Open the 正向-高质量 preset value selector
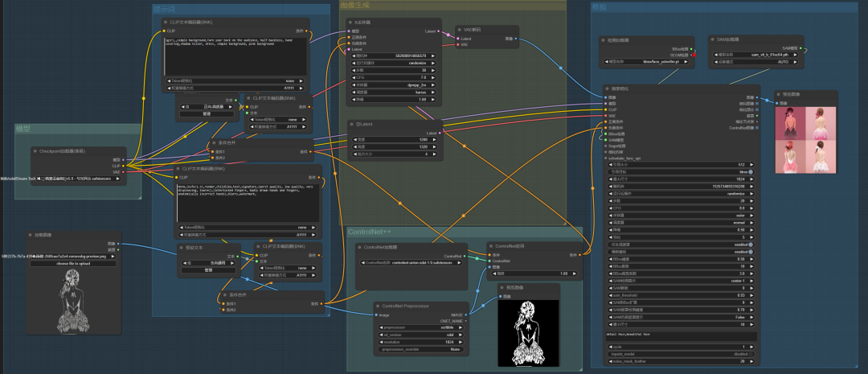Screen dimensions: 868x374 (207, 106)
